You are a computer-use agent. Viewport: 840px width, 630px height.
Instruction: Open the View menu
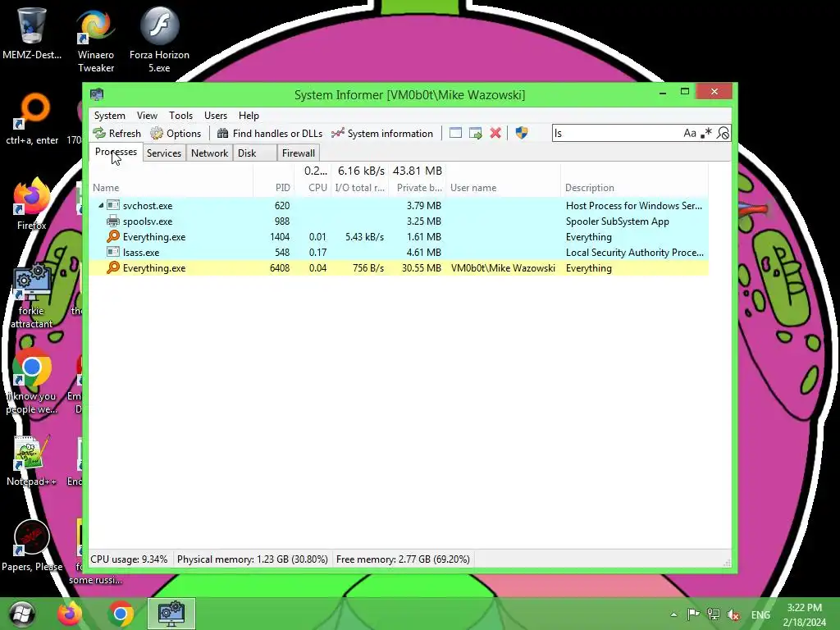pyautogui.click(x=147, y=116)
